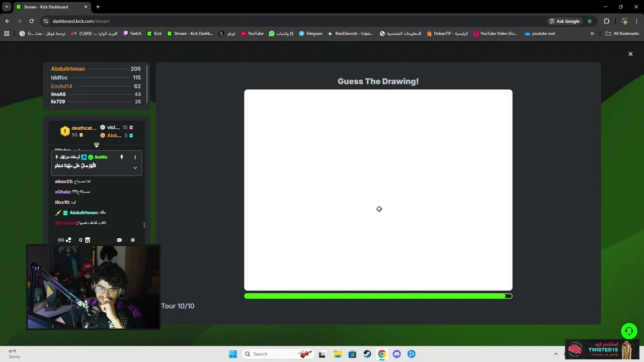Open the green support headset chat button
644x362 pixels.
pyautogui.click(x=629, y=331)
